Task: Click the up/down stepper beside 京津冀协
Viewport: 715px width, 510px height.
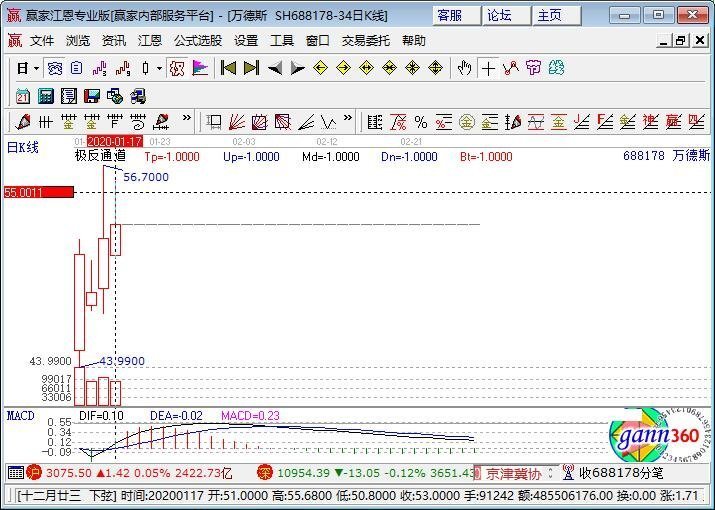Action: pos(551,473)
